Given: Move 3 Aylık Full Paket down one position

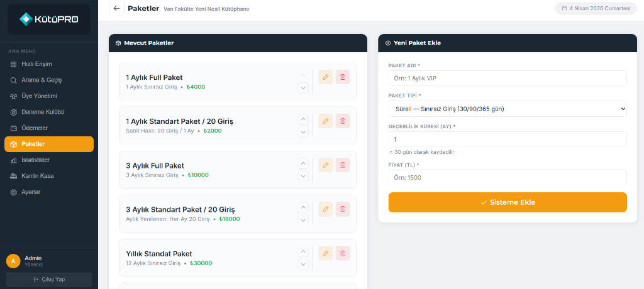Looking at the screenshot, I should [x=303, y=176].
